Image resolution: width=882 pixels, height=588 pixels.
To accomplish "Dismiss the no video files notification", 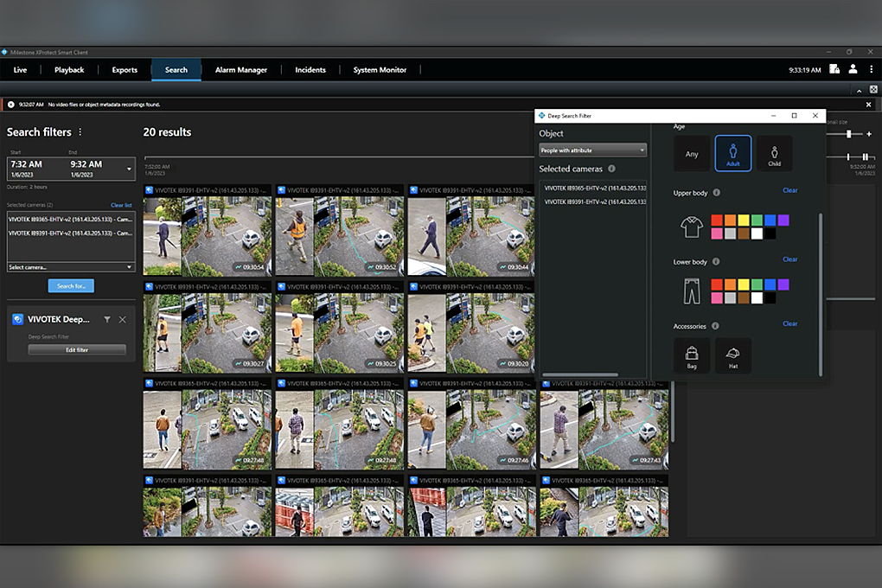I will (x=869, y=105).
